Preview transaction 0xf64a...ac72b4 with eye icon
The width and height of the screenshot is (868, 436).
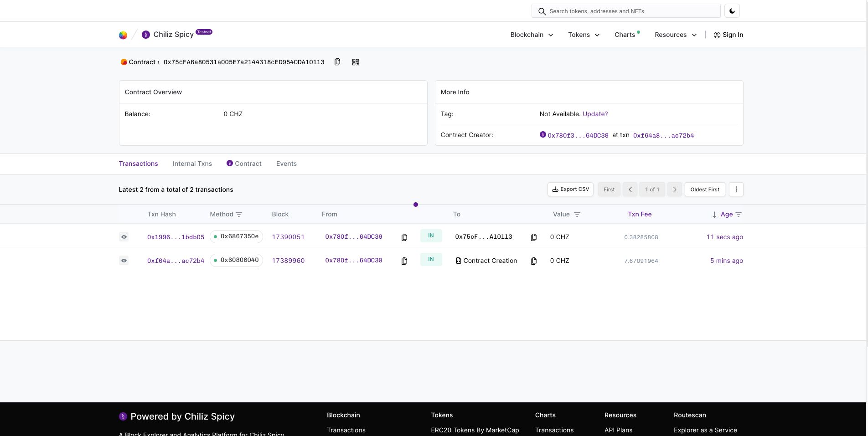pyautogui.click(x=124, y=261)
